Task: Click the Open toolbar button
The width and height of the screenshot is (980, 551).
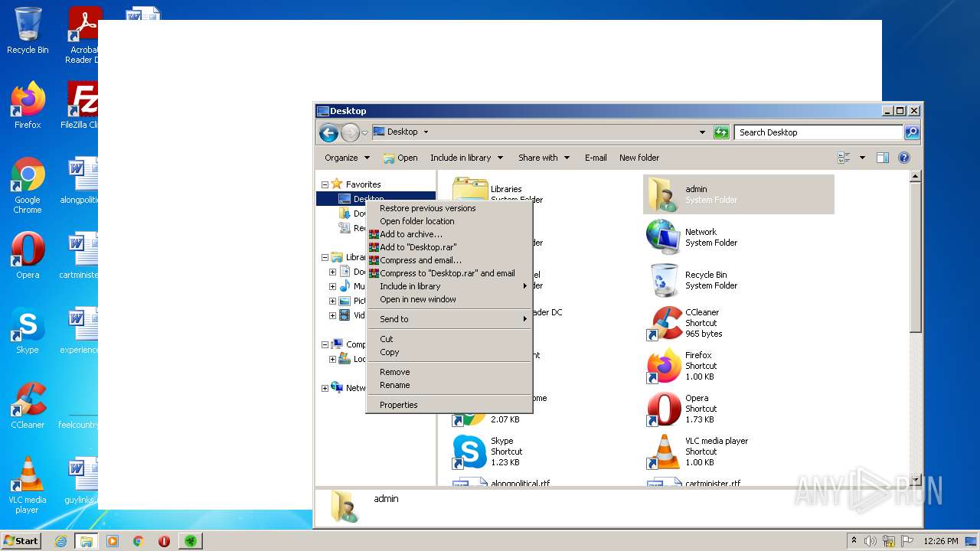Action: 400,158
